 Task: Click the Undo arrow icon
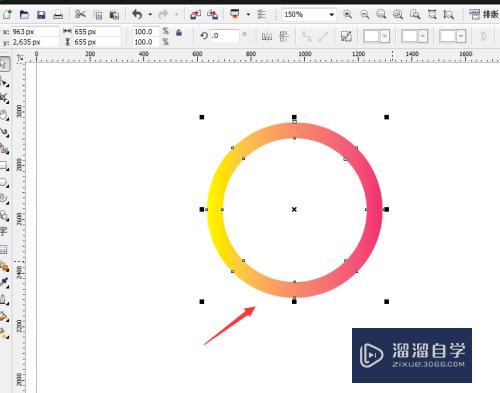[137, 14]
